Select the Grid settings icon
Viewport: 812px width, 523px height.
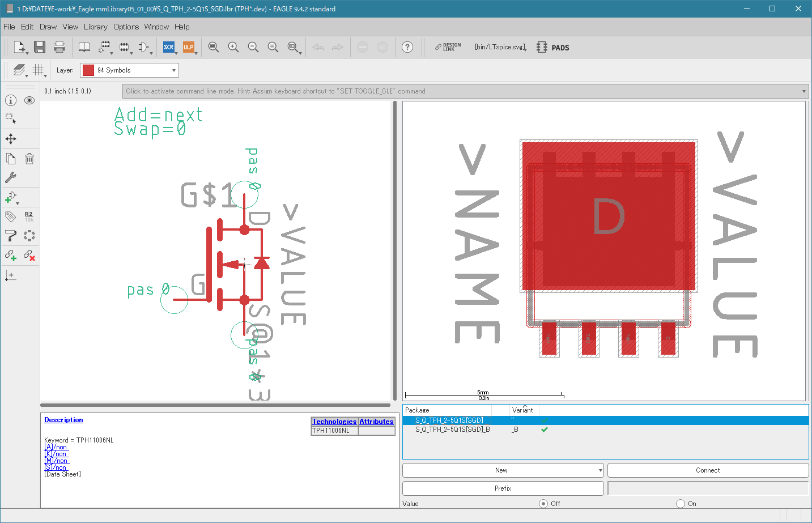[x=38, y=70]
